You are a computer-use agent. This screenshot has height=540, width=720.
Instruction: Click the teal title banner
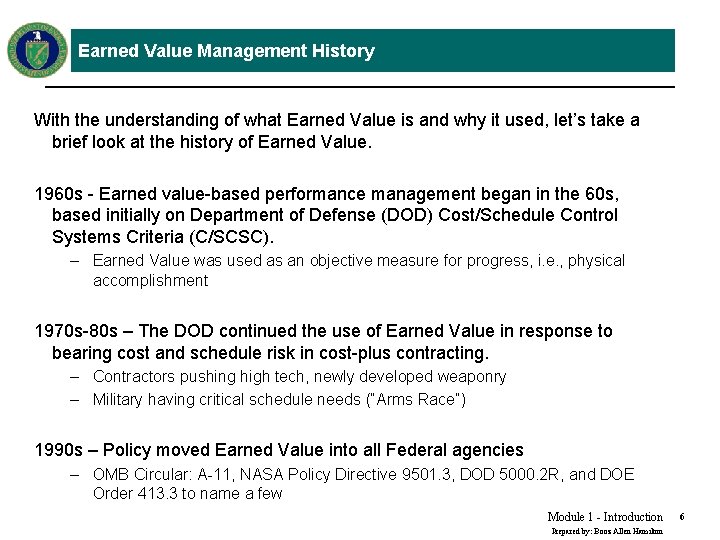372,51
